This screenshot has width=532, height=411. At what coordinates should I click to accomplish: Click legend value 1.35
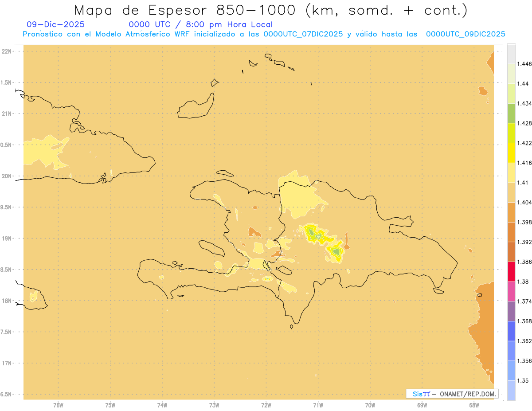coord(523,380)
